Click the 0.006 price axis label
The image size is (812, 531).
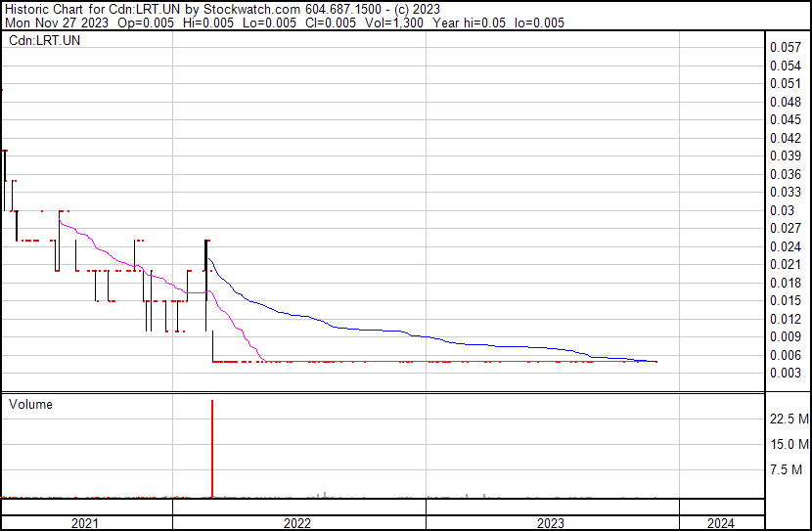(785, 355)
